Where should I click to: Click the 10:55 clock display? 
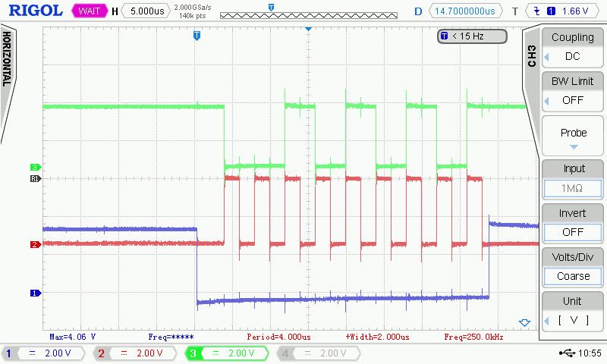pos(590,353)
